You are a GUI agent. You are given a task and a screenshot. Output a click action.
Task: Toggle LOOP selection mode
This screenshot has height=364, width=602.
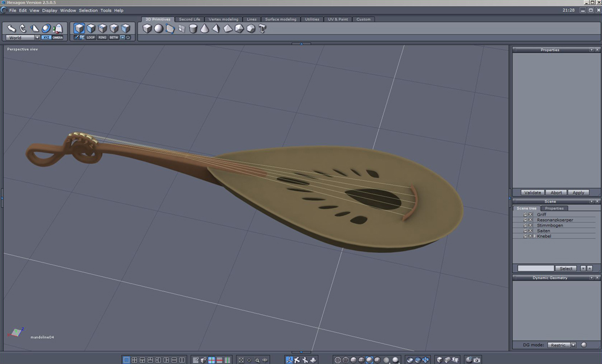coord(91,38)
